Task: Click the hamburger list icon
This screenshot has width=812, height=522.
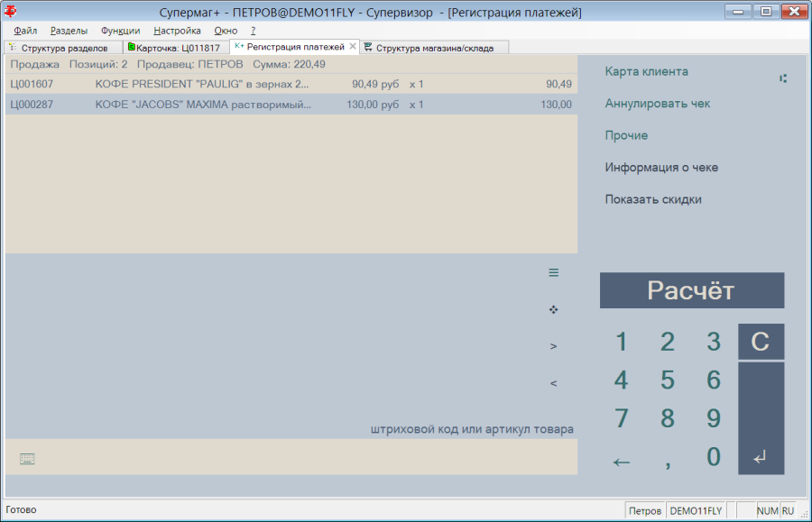Action: 554,272
